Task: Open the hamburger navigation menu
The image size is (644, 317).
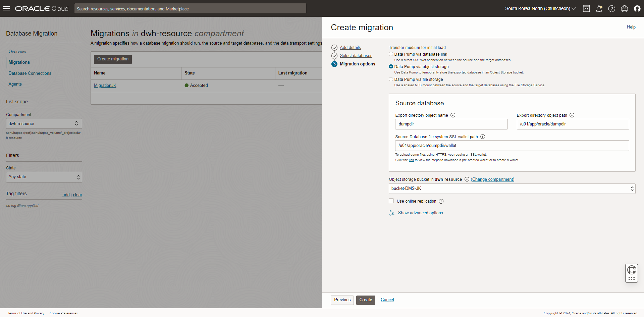Action: [6, 8]
